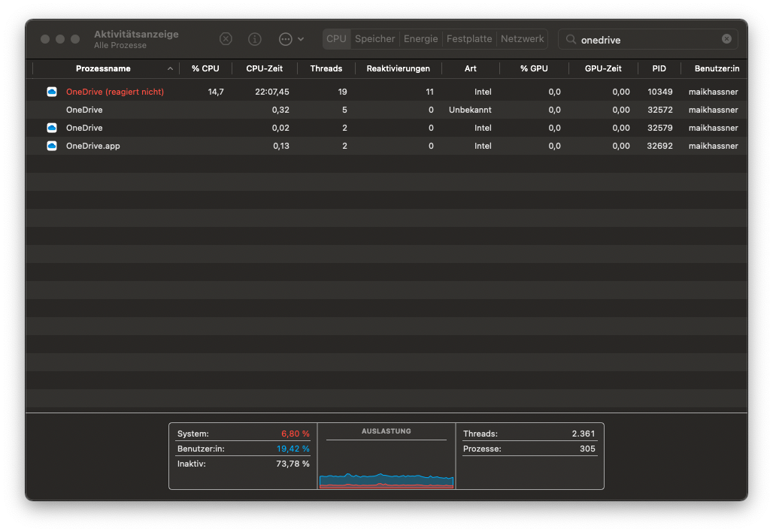
Task: Open process info with the info icon
Action: [x=255, y=39]
